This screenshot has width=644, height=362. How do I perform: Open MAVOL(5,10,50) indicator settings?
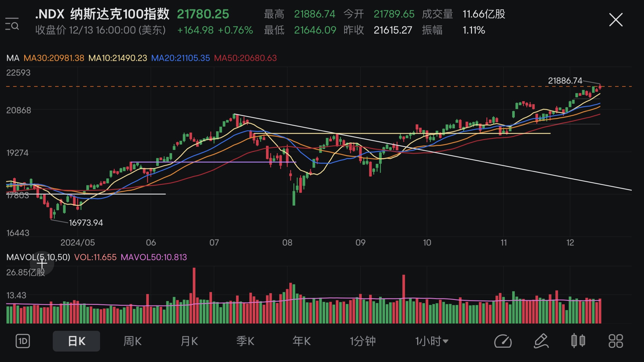click(x=38, y=257)
